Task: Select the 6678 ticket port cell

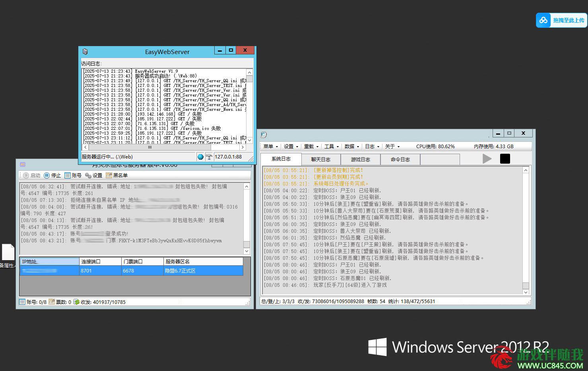Action: [x=143, y=271]
